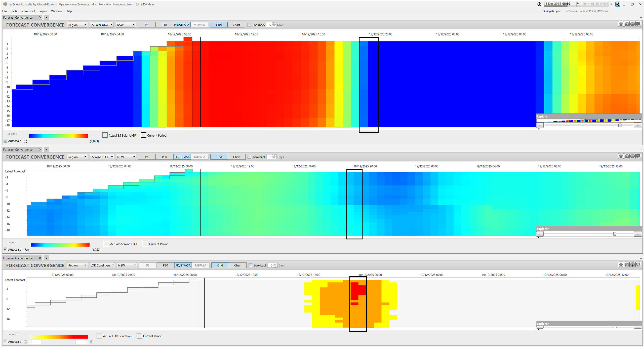
Task: Click the LOR legend maximum value field
Action: [x=82, y=342]
